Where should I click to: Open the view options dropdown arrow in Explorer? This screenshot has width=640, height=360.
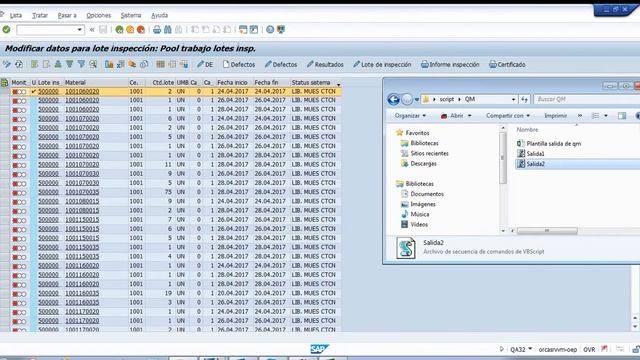(x=606, y=116)
